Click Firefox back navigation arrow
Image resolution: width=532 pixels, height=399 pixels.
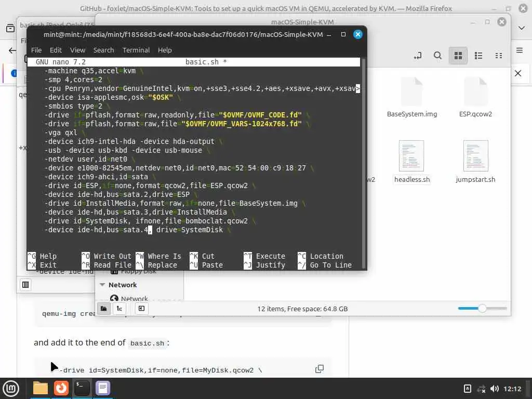[12, 50]
